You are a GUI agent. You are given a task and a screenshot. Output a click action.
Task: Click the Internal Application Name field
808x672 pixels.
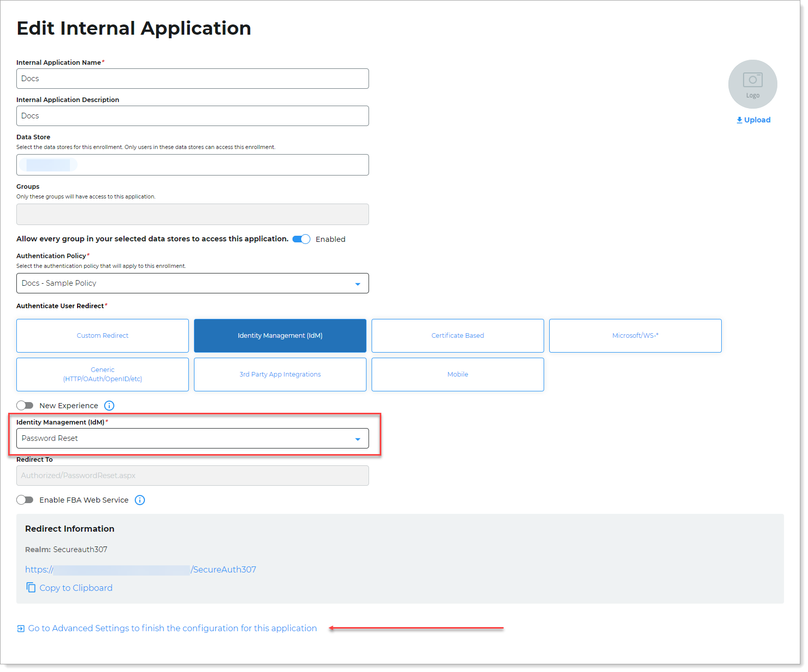pyautogui.click(x=192, y=79)
